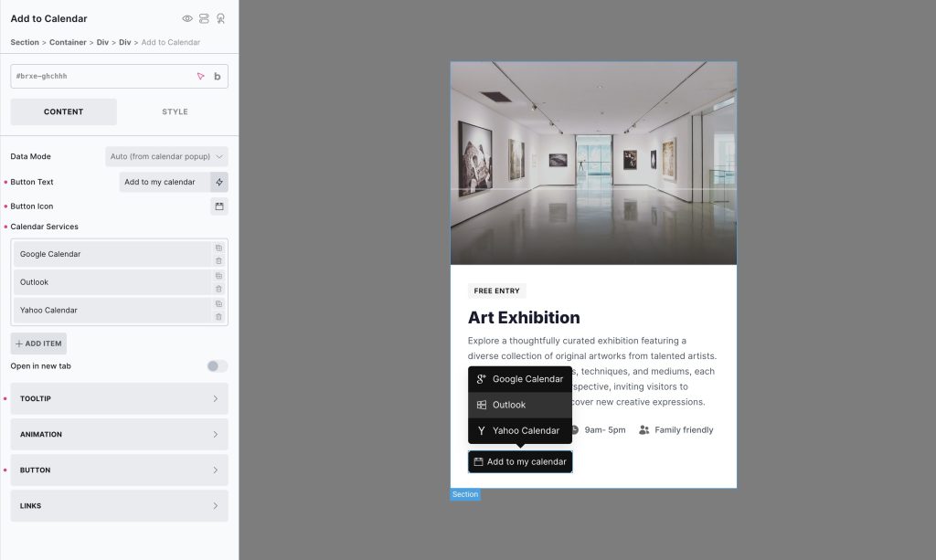
Task: Expand the Animation settings group
Action: tap(120, 434)
